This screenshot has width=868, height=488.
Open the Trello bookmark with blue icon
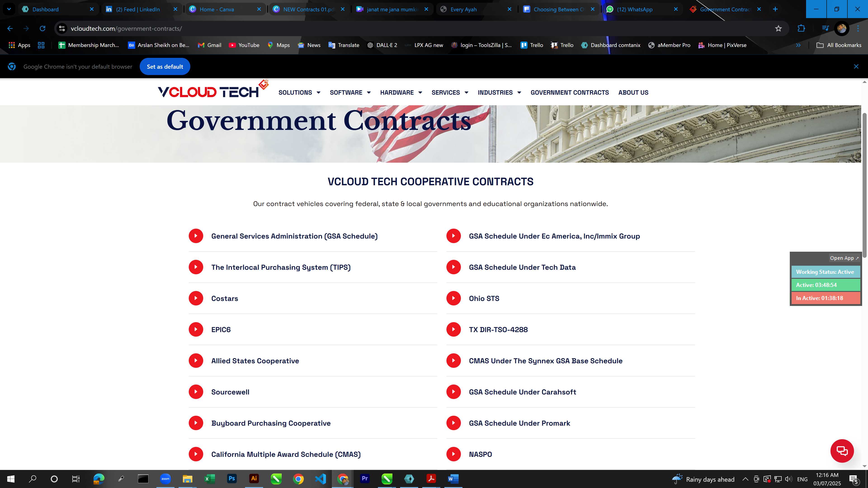coord(532,45)
